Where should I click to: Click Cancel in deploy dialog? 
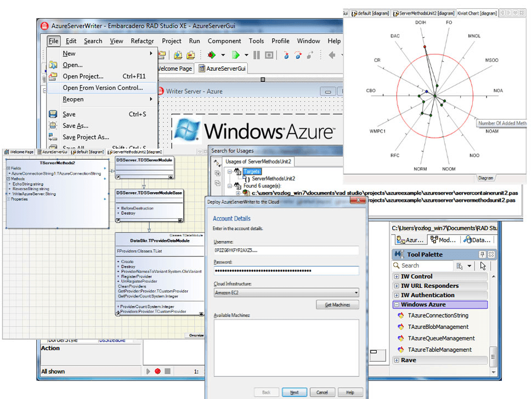point(322,392)
